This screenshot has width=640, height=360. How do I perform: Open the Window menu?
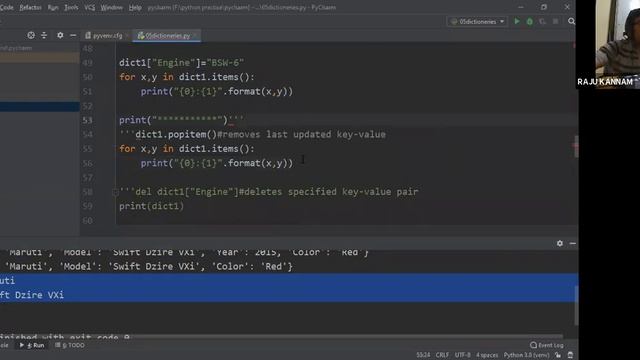click(111, 7)
